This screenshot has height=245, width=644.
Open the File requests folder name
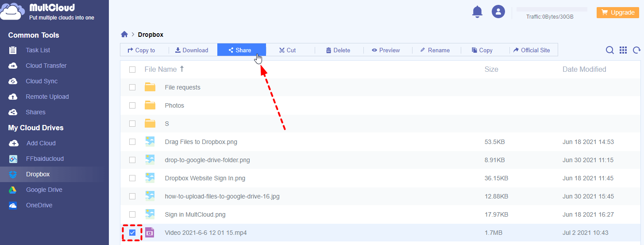coord(182,87)
